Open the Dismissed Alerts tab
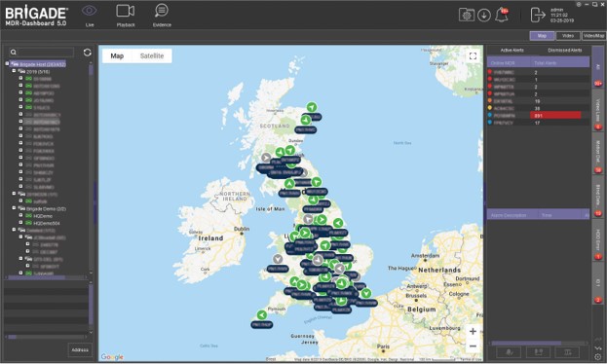This screenshot has height=364, width=607. click(564, 51)
